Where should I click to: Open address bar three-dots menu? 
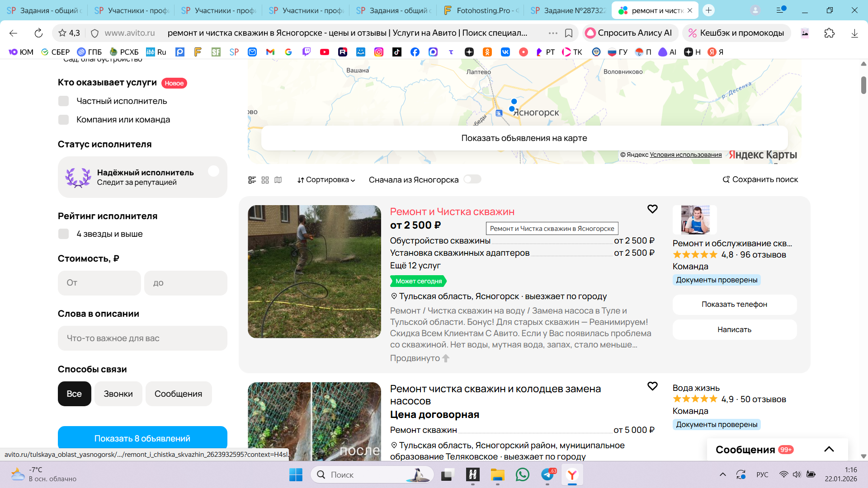point(553,33)
